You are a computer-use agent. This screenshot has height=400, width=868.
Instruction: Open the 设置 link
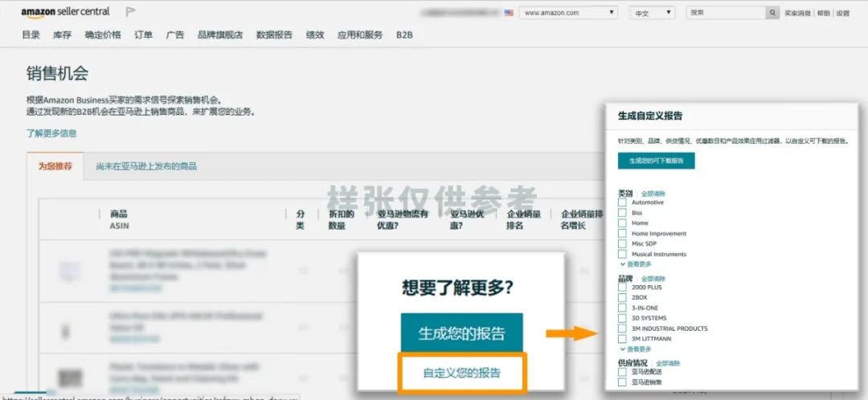pyautogui.click(x=843, y=14)
